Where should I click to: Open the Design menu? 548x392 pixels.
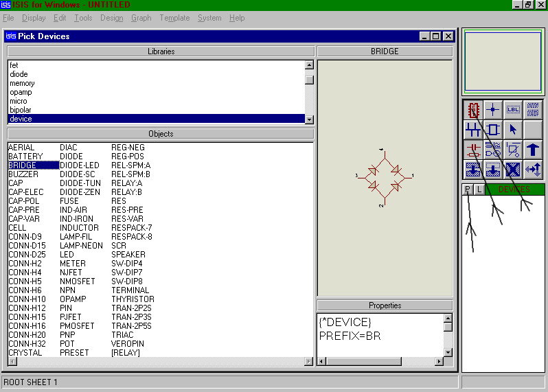click(x=111, y=18)
